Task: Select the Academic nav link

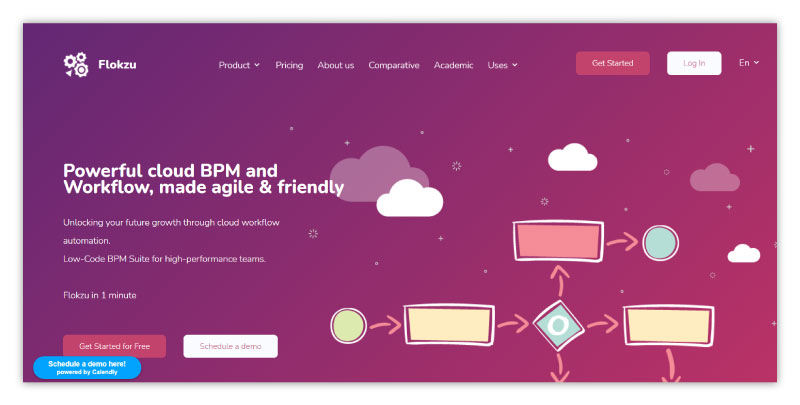Action: click(454, 65)
